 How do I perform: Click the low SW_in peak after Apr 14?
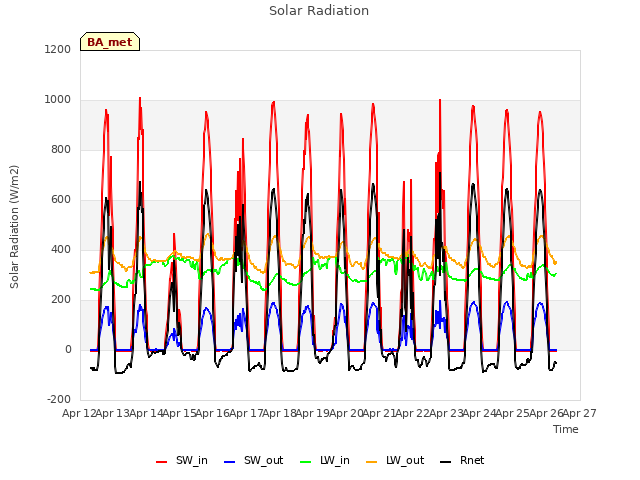(174, 234)
